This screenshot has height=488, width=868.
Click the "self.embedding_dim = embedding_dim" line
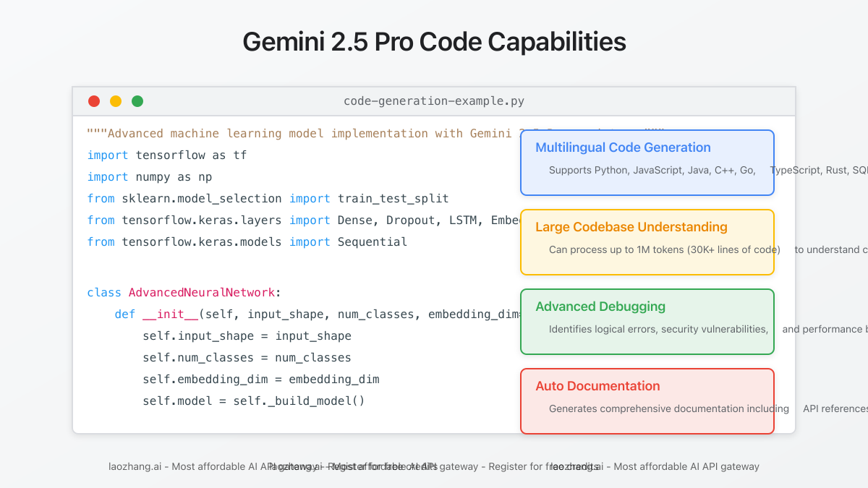(x=261, y=380)
